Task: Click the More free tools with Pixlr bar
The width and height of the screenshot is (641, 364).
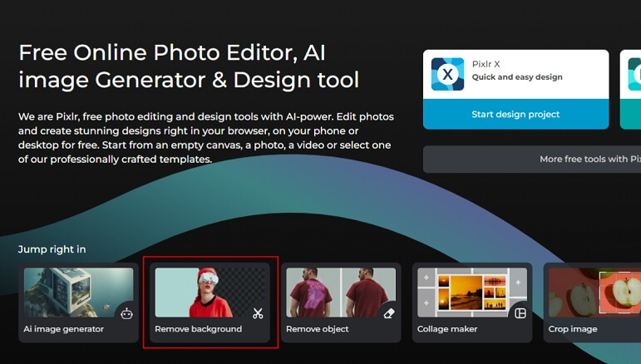Action: pos(532,160)
